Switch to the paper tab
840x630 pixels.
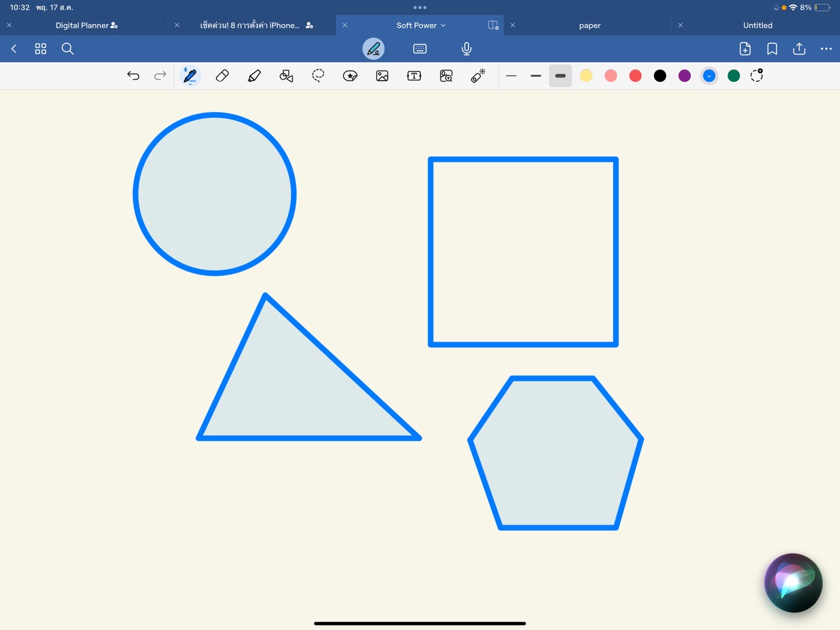coord(590,26)
